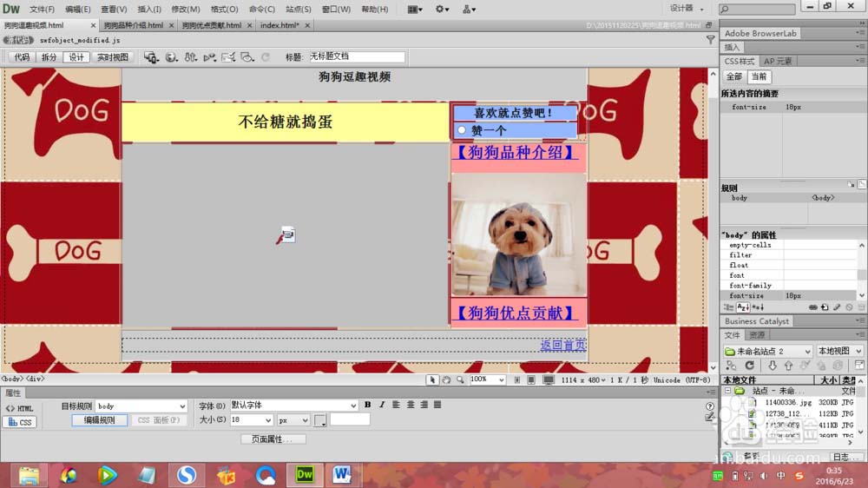Open the 格式(O) menu
The width and height of the screenshot is (868, 488).
(224, 9)
